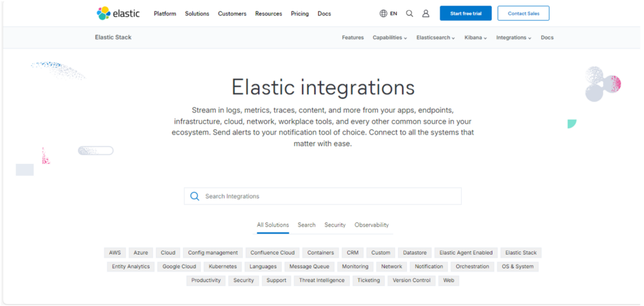Open the Resources menu

click(x=269, y=14)
